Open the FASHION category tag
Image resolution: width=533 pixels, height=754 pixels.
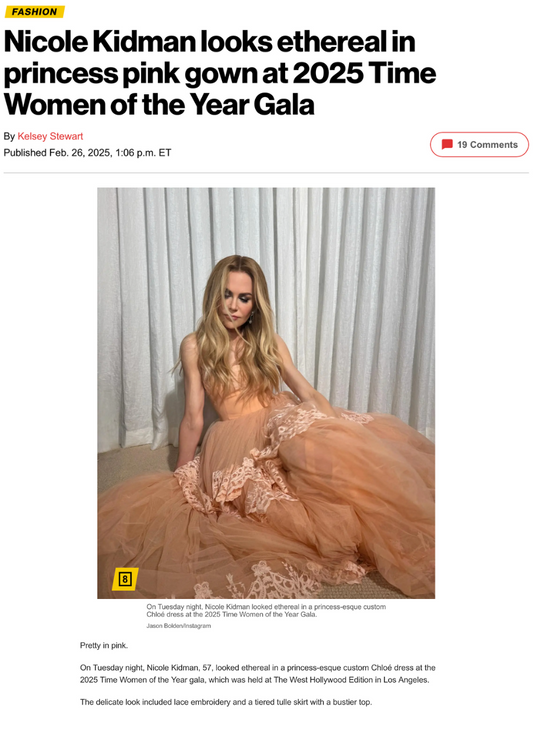tap(34, 12)
